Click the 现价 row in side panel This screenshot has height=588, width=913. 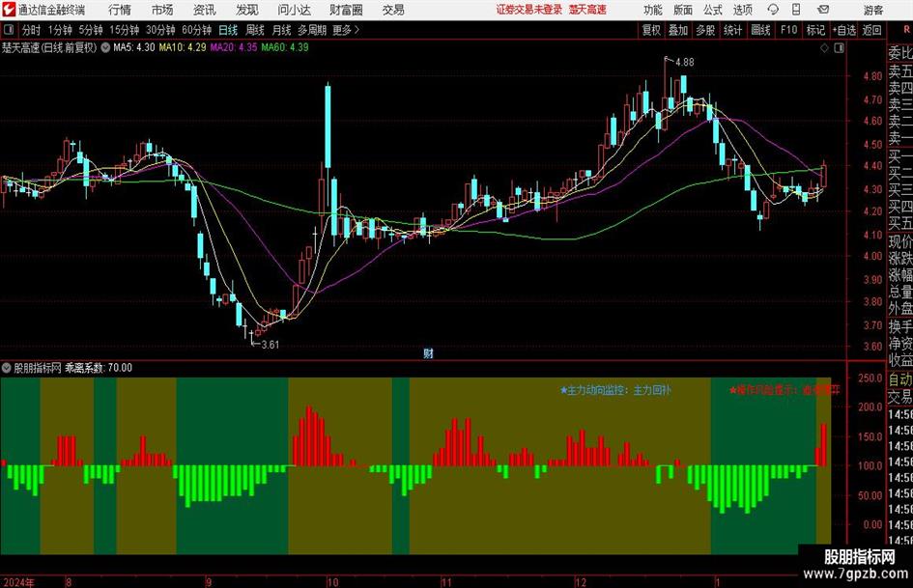tap(900, 241)
